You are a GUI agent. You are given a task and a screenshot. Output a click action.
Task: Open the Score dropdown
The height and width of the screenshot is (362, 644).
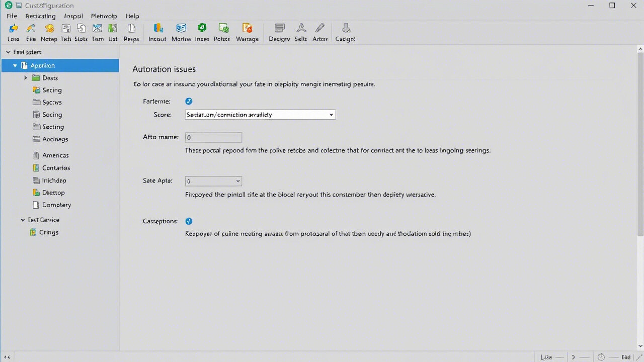coord(261,115)
